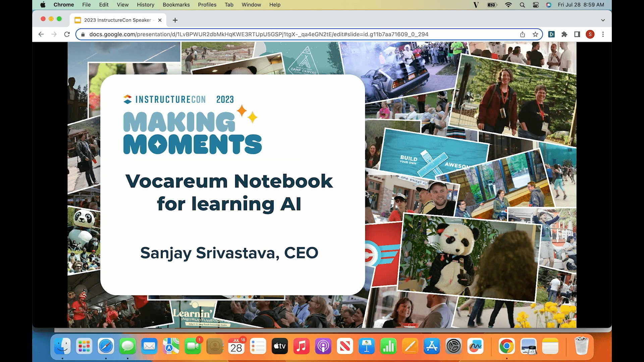
Task: Click the address bar URL field
Action: point(235,34)
